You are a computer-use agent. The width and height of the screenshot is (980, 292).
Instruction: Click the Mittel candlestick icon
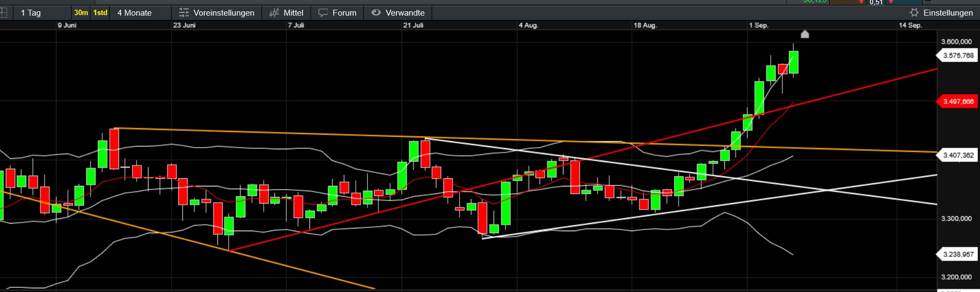(x=274, y=12)
